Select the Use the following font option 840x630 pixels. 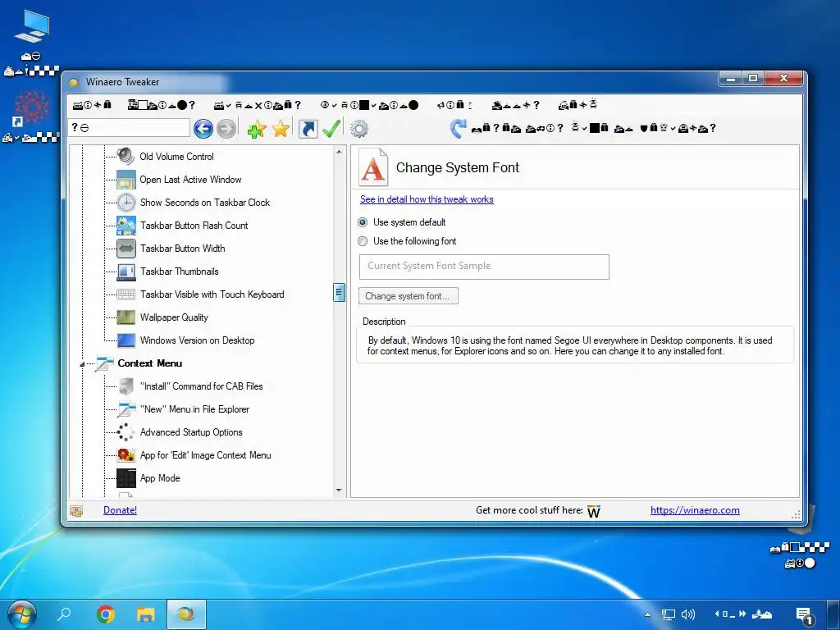click(x=363, y=241)
